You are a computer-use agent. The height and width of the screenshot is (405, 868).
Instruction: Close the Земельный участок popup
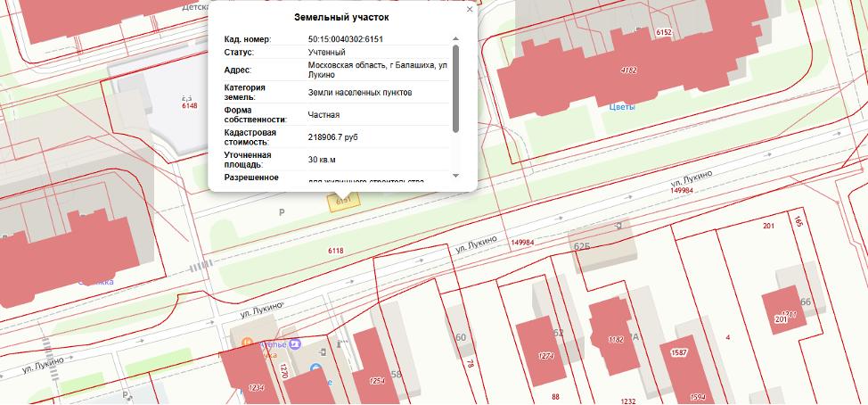470,10
